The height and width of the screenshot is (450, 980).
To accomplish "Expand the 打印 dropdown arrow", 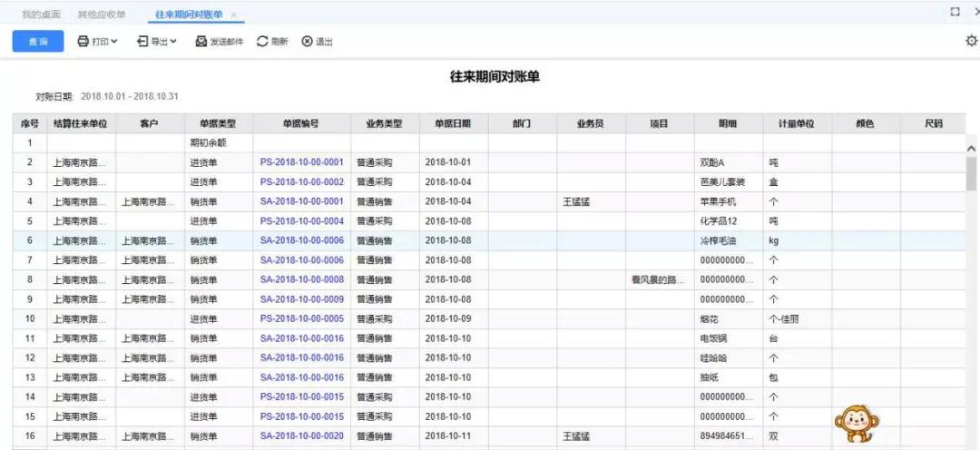I will click(114, 41).
